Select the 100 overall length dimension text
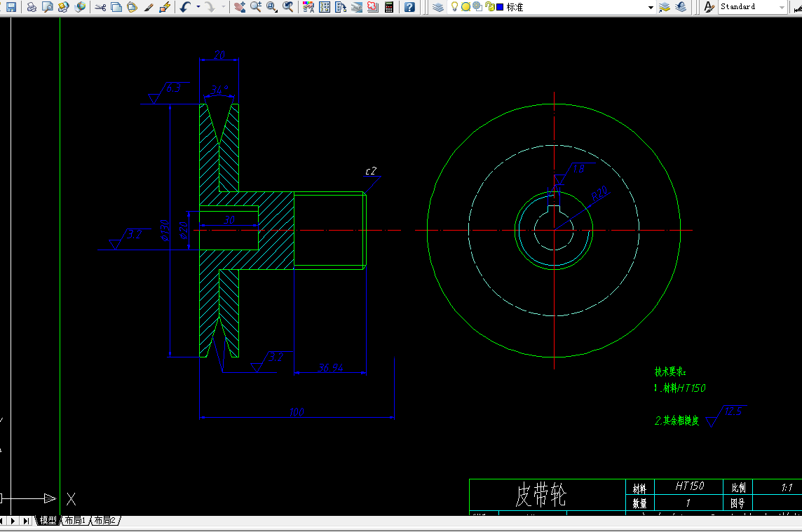Screen dimensions: 802x532 point(297,411)
